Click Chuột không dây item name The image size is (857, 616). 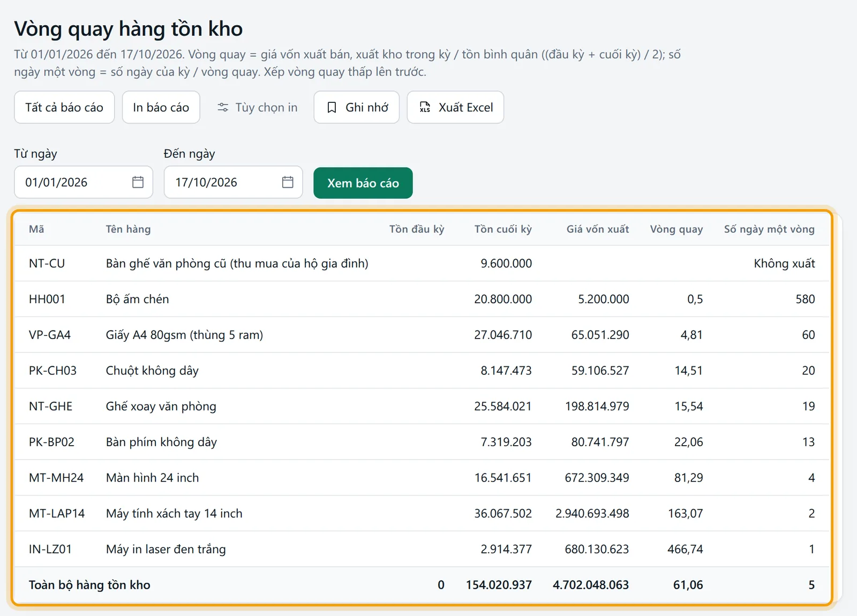click(152, 371)
